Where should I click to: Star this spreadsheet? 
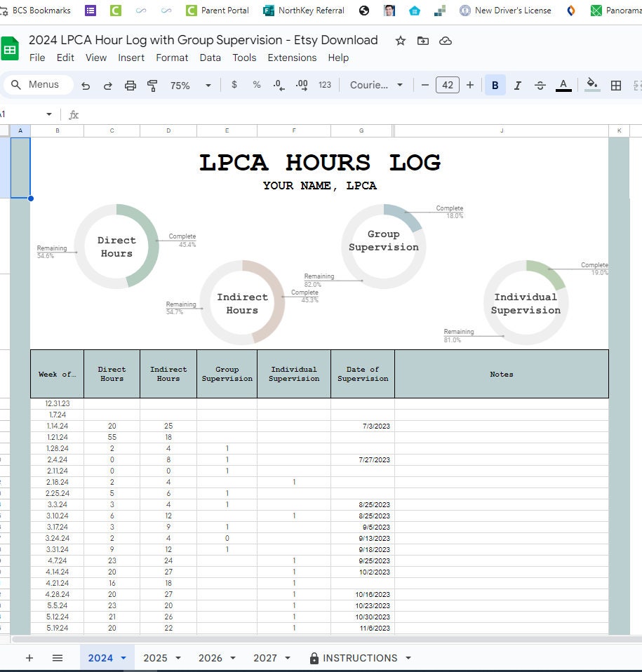click(400, 41)
